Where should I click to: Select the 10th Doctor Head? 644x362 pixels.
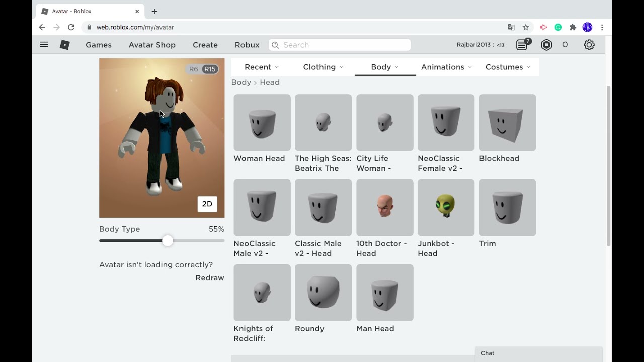(385, 208)
